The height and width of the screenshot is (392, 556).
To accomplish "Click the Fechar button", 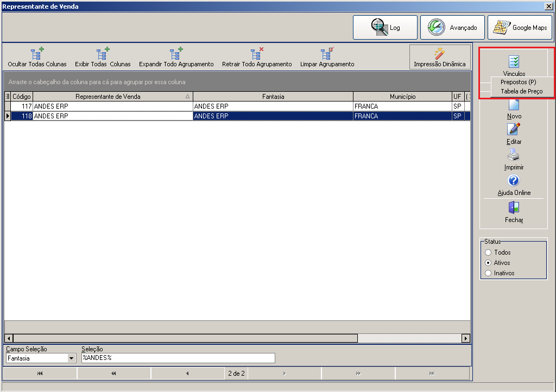I will (x=514, y=212).
